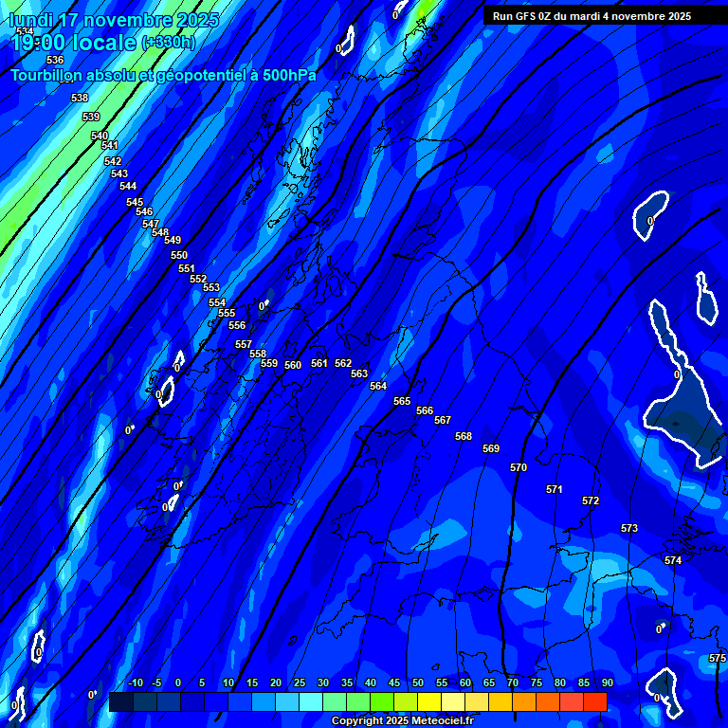Click the 550 geopotential contour label

(179, 256)
